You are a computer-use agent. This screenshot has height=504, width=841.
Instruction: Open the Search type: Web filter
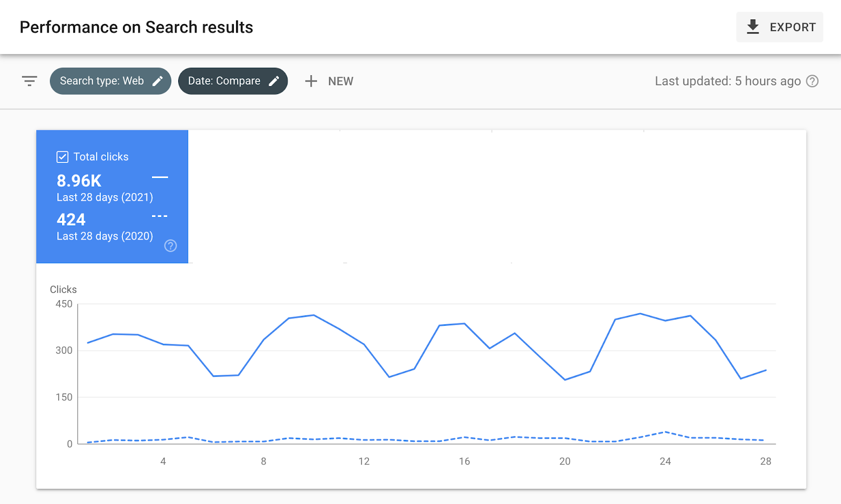[x=110, y=81]
